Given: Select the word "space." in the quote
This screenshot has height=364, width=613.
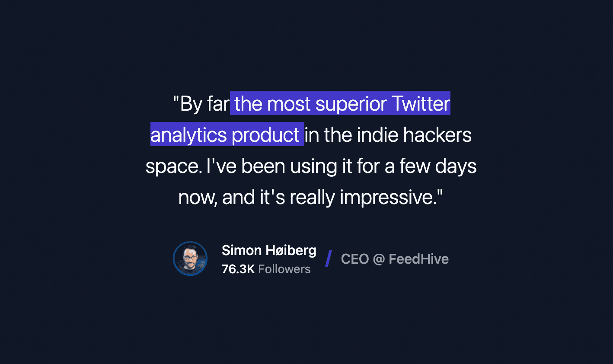Looking at the screenshot, I should (173, 166).
